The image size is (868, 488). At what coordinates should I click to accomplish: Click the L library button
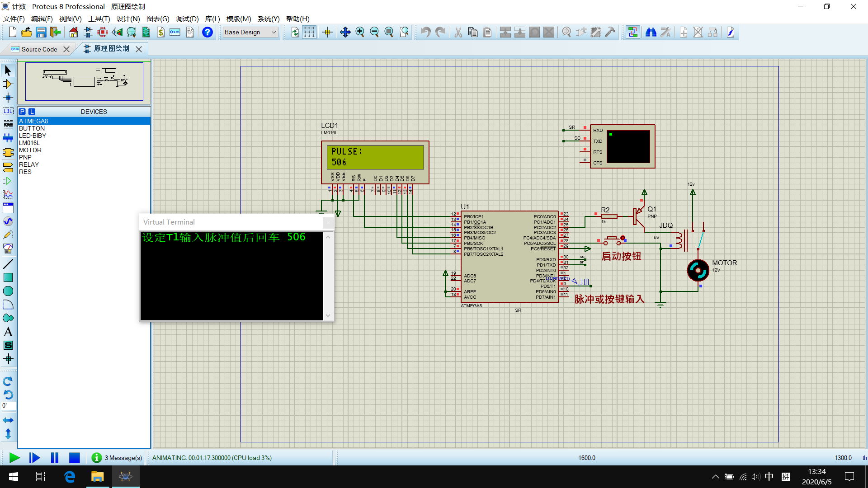(32, 112)
